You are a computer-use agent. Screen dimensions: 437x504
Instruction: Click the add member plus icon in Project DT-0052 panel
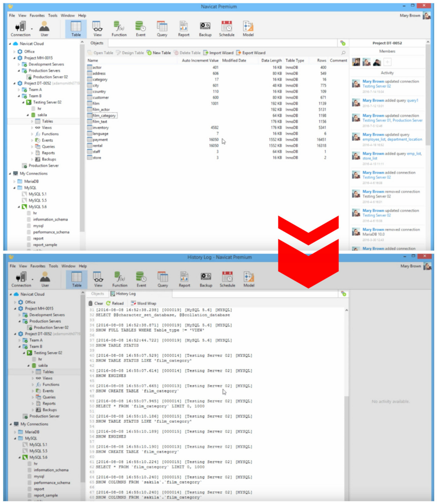(387, 62)
